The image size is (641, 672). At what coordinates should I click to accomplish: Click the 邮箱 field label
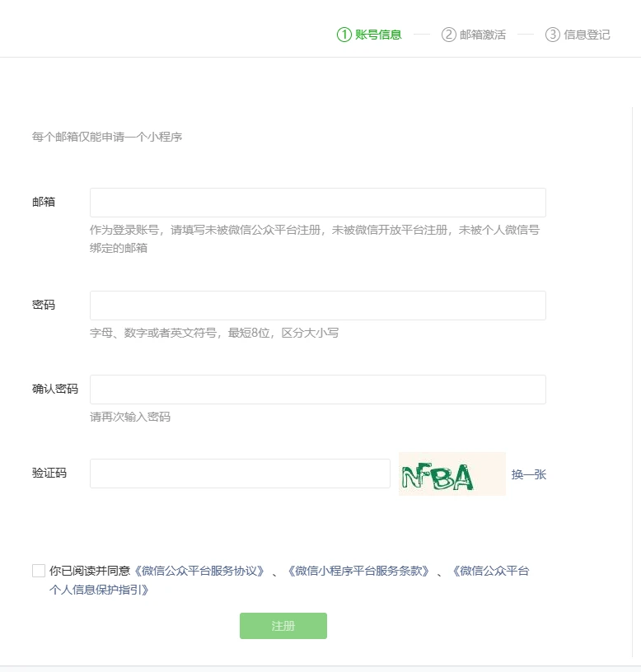click(44, 202)
